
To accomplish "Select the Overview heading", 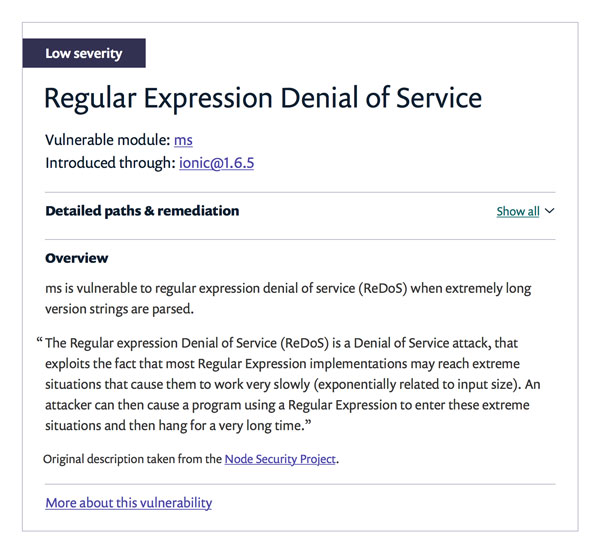I will [77, 258].
